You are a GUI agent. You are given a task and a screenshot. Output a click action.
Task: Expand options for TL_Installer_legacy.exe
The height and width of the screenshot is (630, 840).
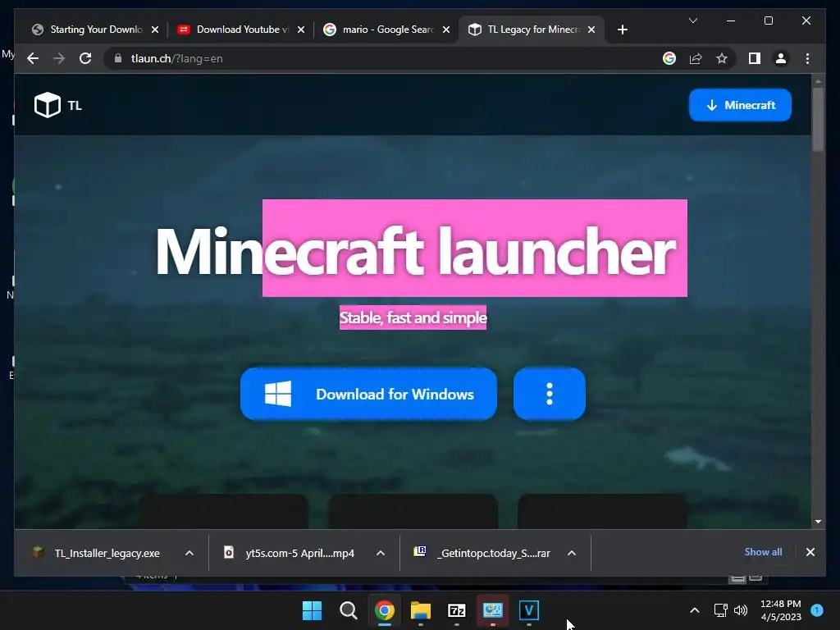point(189,553)
